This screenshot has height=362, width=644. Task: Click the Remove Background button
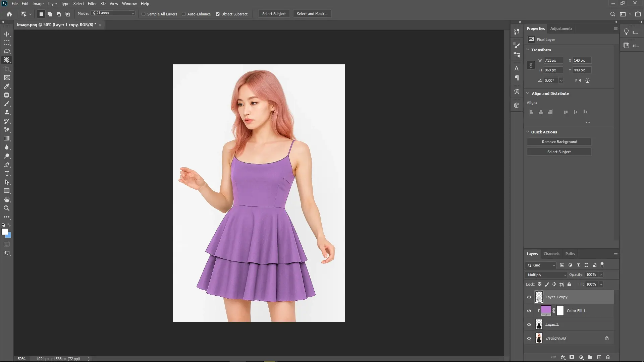[x=559, y=142]
